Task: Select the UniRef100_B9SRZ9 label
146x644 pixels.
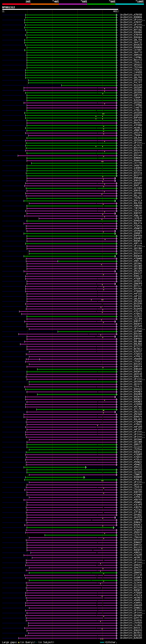Action: [x=131, y=45]
